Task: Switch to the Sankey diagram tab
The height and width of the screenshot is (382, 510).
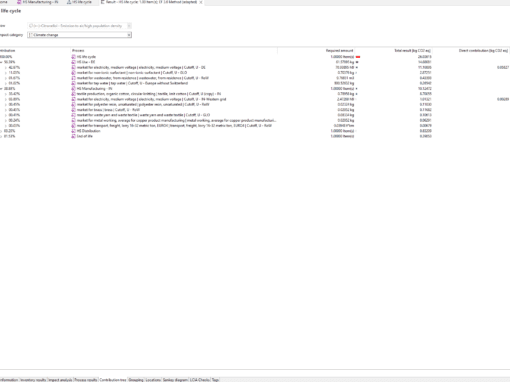Action: [x=175, y=380]
